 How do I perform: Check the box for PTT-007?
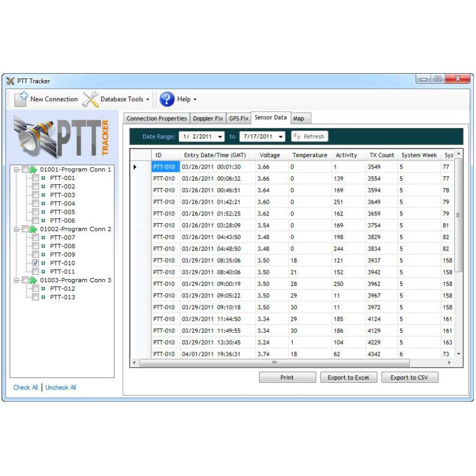coord(35,237)
